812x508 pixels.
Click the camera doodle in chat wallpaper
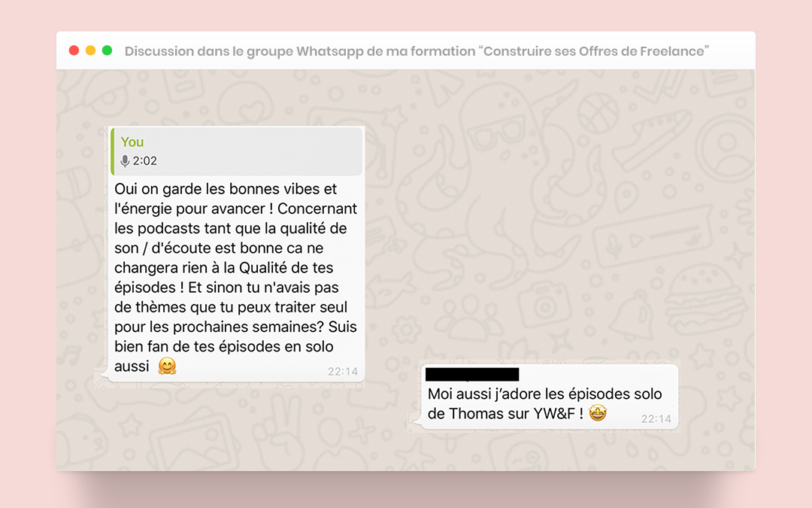[544, 304]
